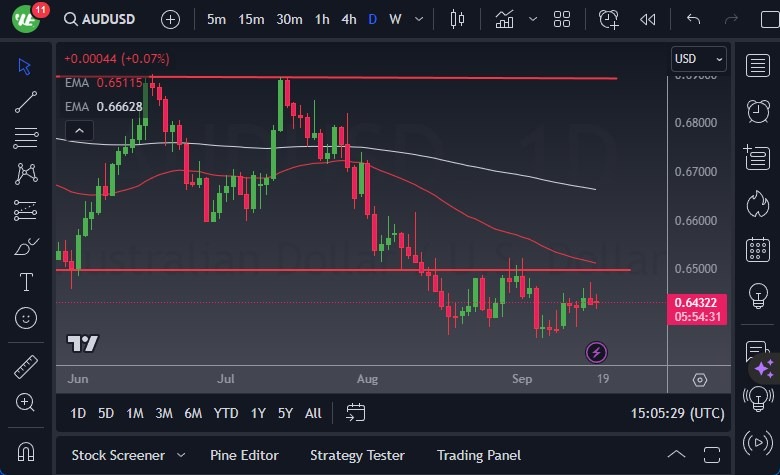Image resolution: width=780 pixels, height=475 pixels.
Task: Open the Strategy Tester tab
Action: 357,455
